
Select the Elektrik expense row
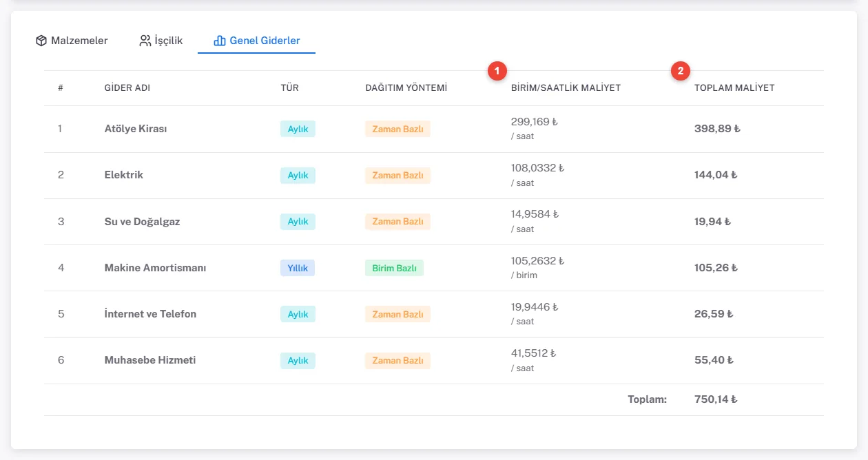click(x=434, y=175)
